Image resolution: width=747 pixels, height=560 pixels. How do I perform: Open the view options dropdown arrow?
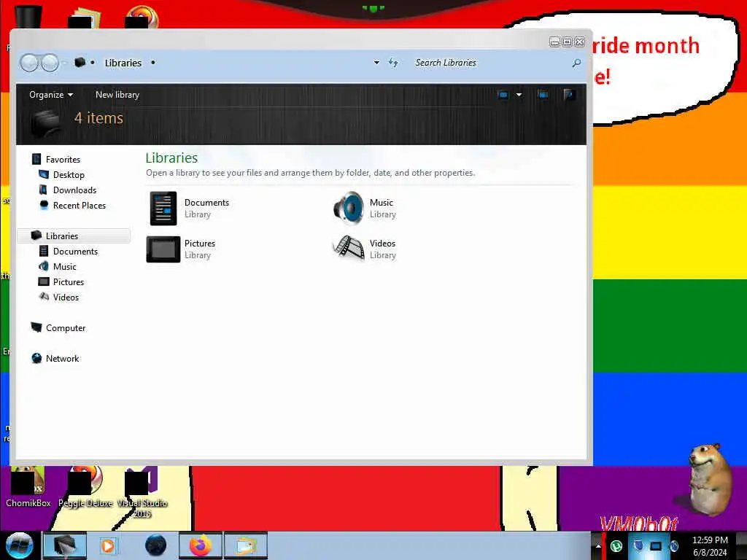[x=519, y=95]
